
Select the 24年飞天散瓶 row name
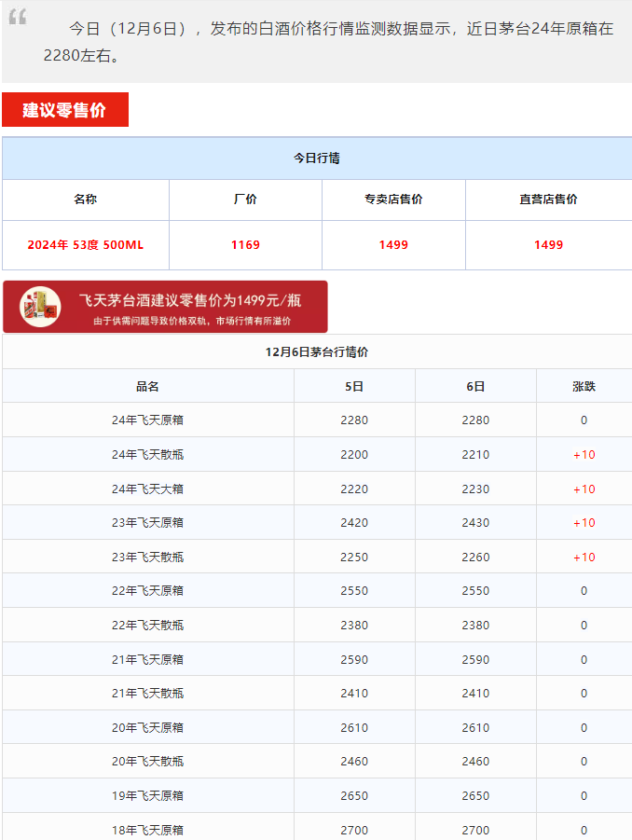(148, 454)
